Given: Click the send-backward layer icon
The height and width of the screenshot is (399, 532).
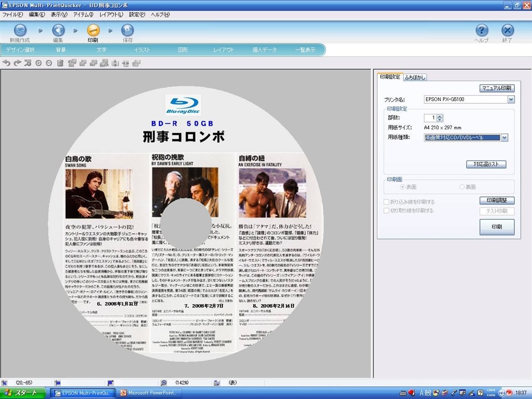Looking at the screenshot, I should [x=94, y=63].
